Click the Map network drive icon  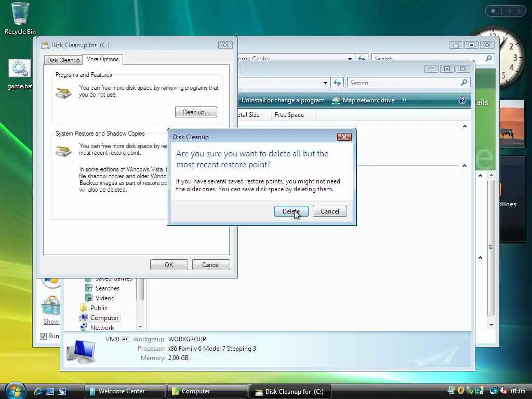click(336, 100)
